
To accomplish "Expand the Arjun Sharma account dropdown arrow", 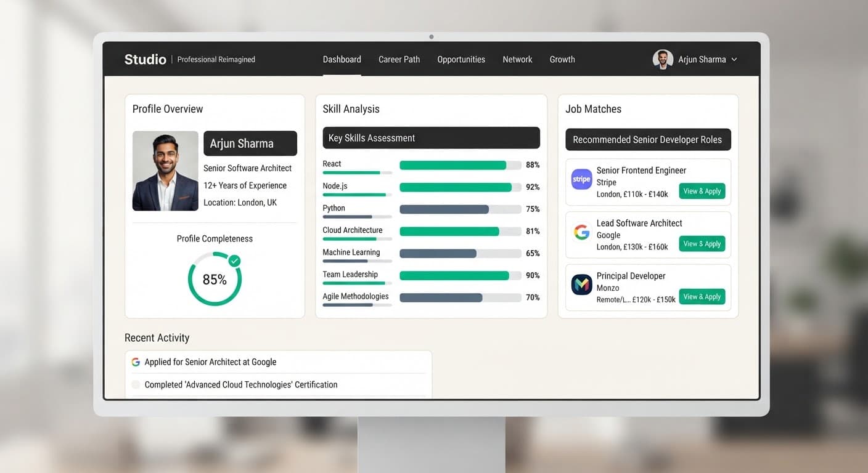I will coord(734,60).
